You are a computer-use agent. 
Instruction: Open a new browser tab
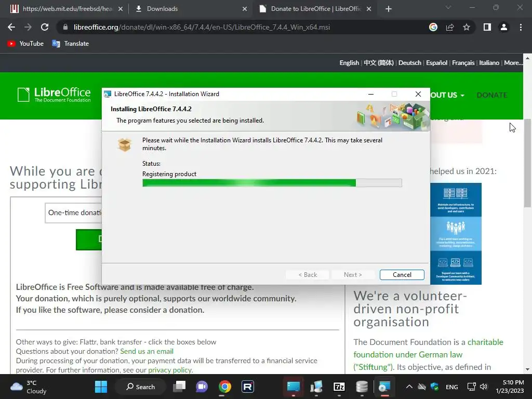(389, 9)
